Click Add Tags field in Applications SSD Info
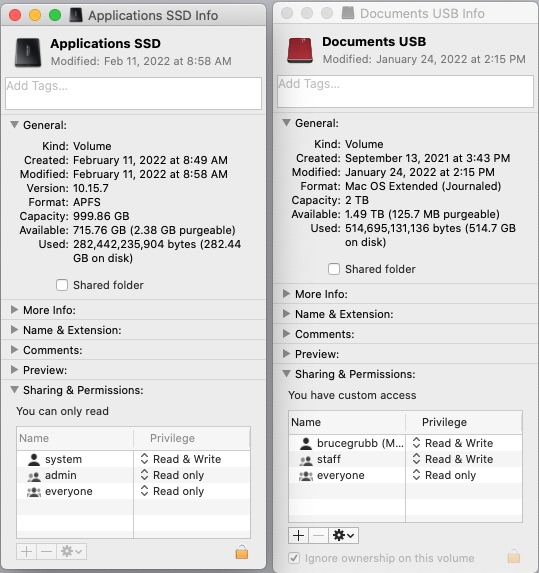The height and width of the screenshot is (573, 539). [x=133, y=93]
